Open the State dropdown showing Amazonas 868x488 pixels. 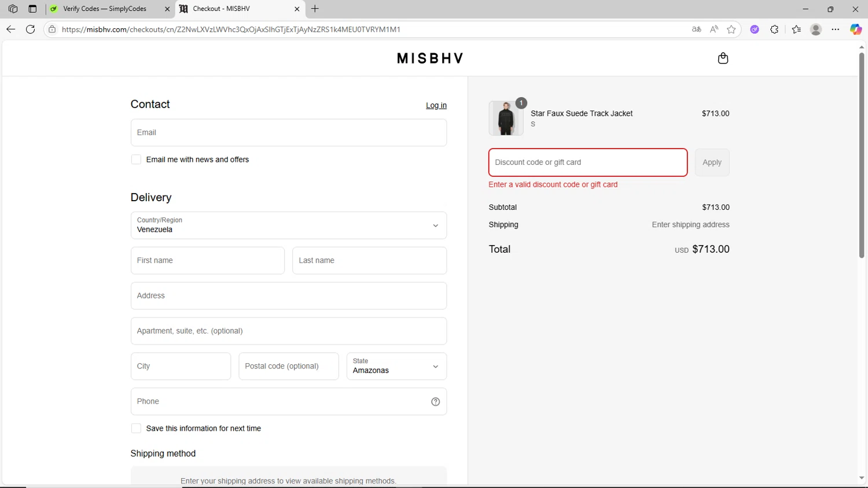396,367
